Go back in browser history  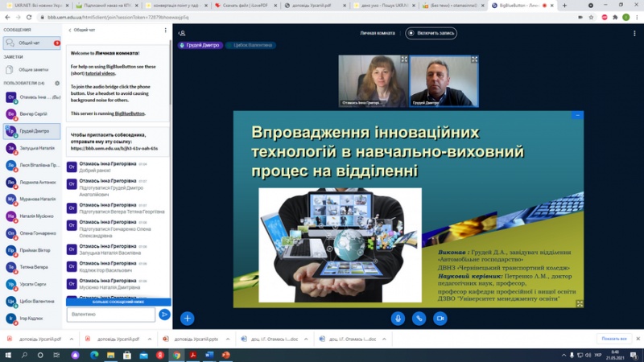tap(7, 17)
